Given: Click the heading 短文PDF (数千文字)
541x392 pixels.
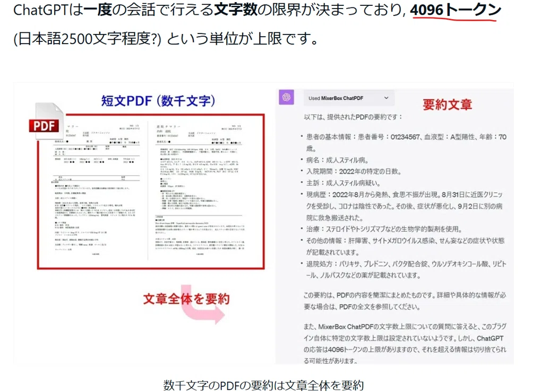Looking at the screenshot, I should (x=158, y=101).
